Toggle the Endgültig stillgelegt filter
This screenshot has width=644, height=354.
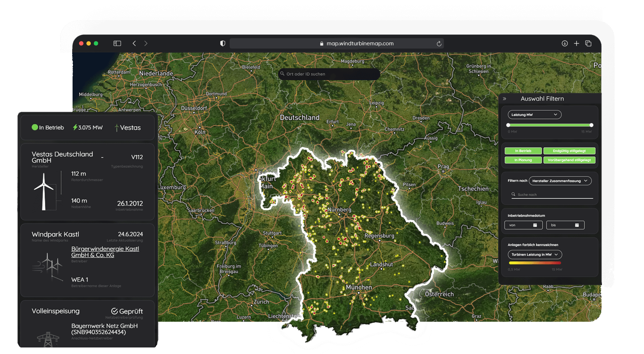click(x=569, y=151)
